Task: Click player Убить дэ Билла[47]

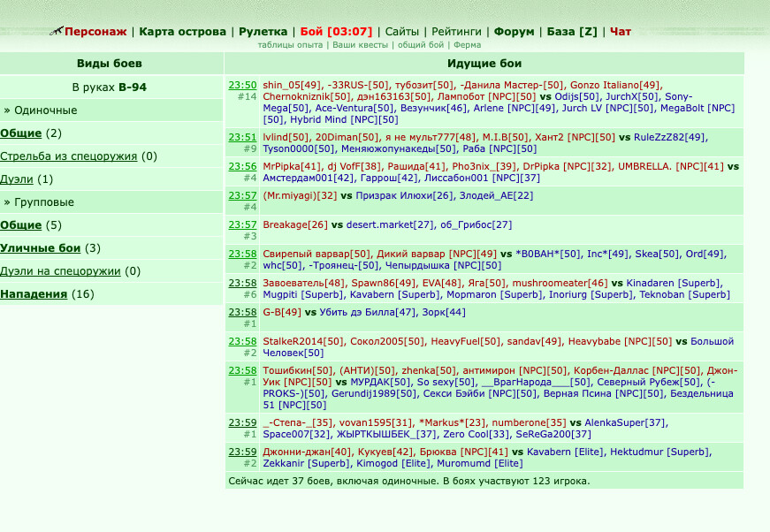Action: coord(368,312)
